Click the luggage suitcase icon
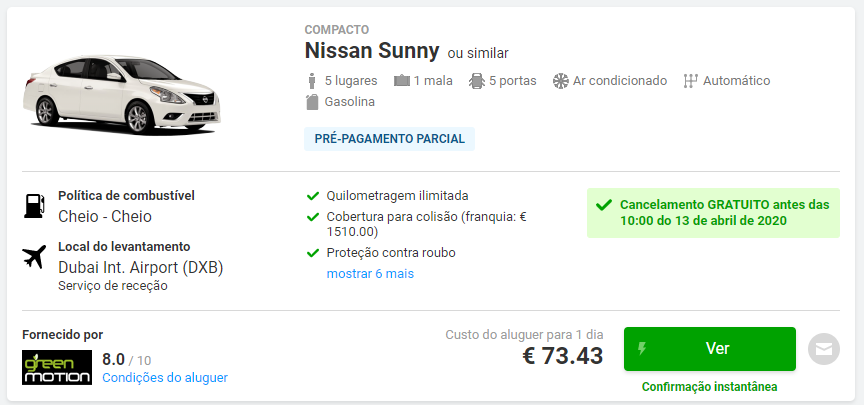This screenshot has height=405, width=864. click(402, 81)
